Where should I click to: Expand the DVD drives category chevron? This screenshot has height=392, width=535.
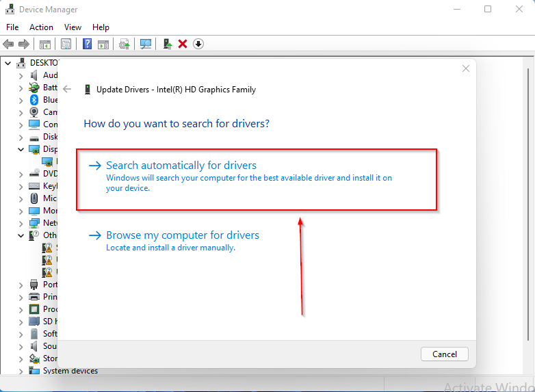pyautogui.click(x=21, y=174)
